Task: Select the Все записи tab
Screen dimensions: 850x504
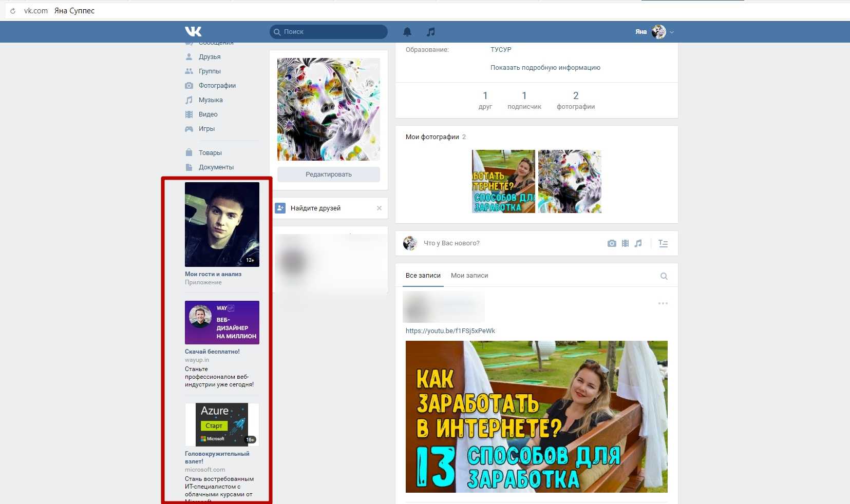Action: click(x=423, y=276)
